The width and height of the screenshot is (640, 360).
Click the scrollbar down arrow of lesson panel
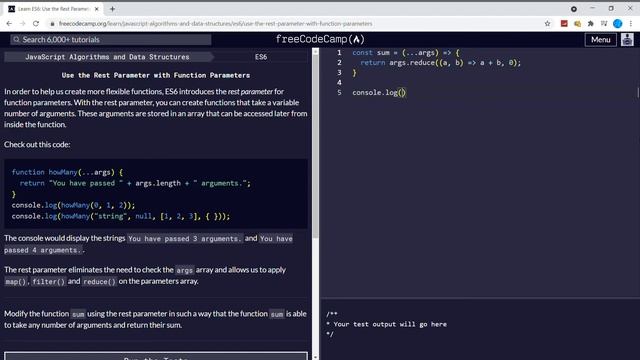pyautogui.click(x=315, y=357)
